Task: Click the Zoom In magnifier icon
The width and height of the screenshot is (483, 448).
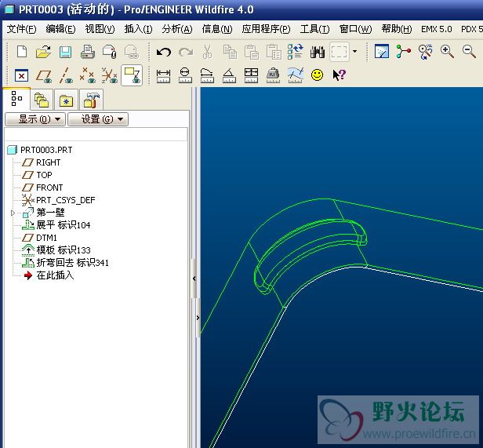Action: click(x=447, y=51)
